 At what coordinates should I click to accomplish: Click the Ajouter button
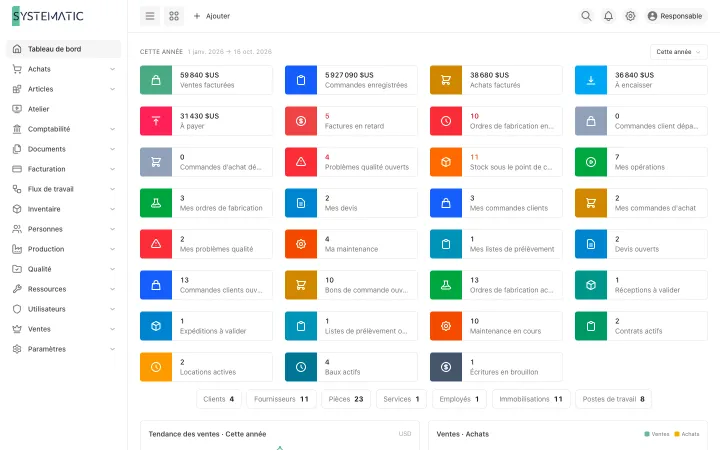(x=212, y=16)
